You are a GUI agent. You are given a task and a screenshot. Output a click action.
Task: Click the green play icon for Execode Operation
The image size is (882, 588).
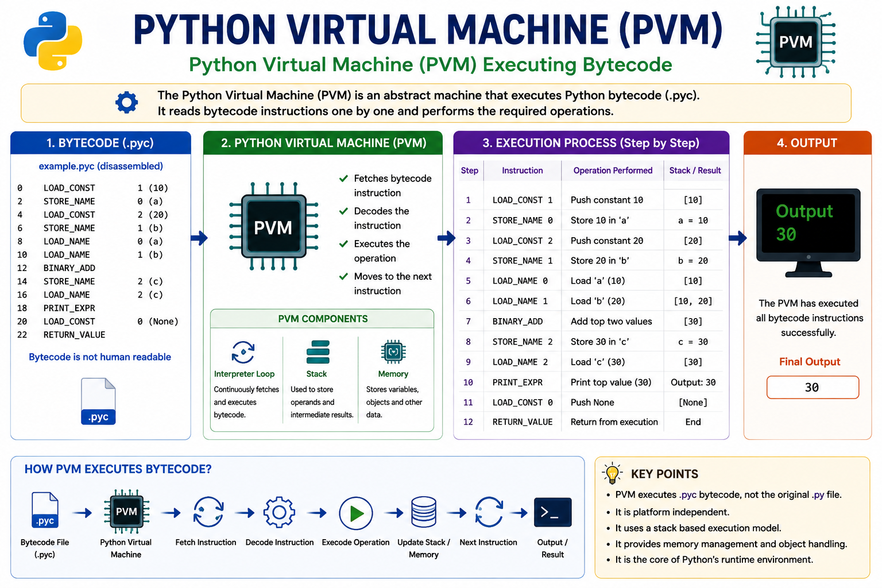click(356, 513)
